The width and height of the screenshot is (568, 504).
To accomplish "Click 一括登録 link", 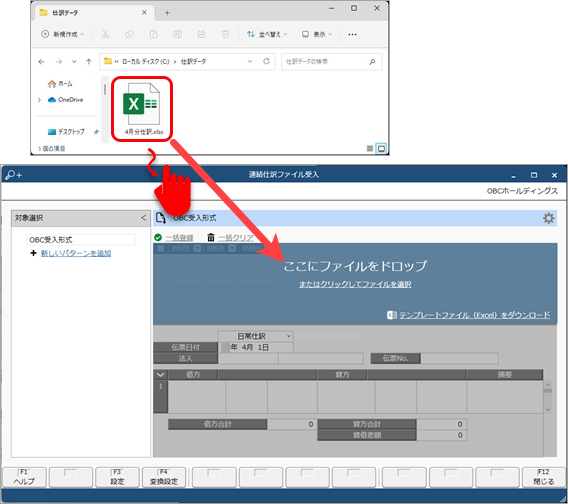I will coord(179,238).
